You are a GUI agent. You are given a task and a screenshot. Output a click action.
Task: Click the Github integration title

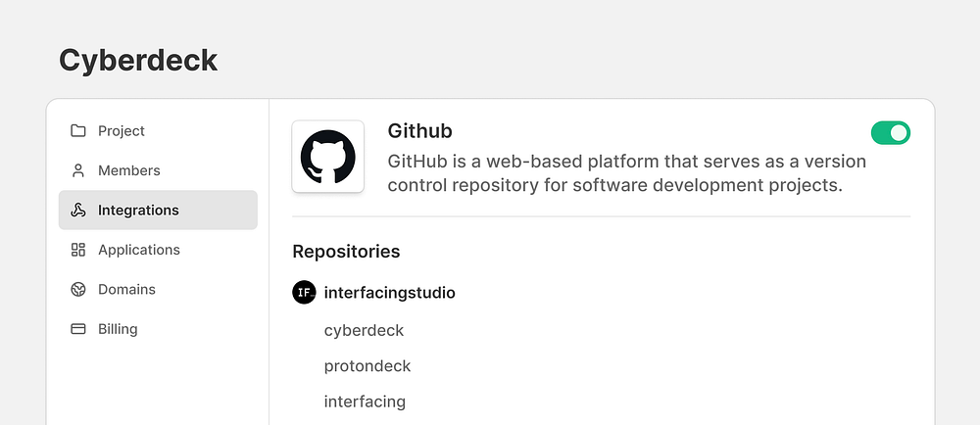[x=419, y=131]
